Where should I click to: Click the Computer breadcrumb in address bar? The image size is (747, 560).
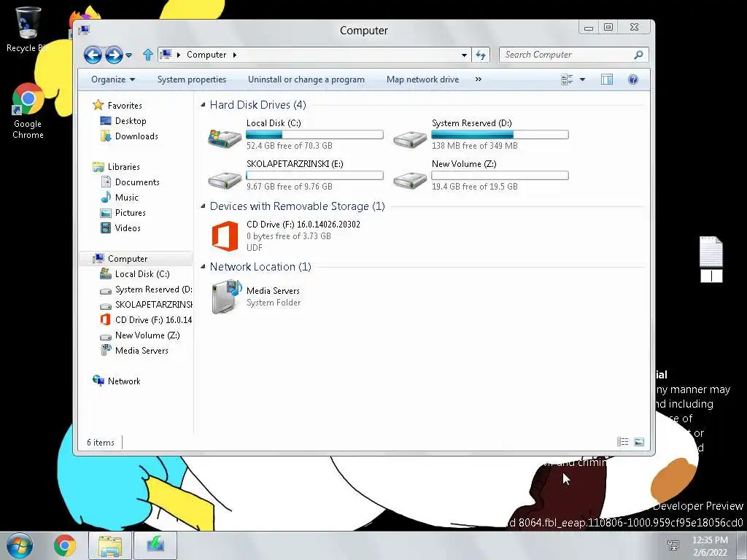[206, 55]
